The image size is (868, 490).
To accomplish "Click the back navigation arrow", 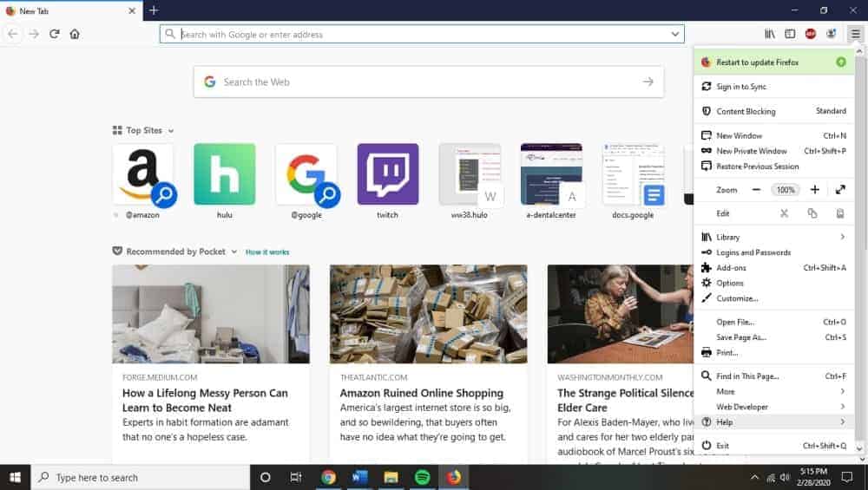I will [x=13, y=34].
